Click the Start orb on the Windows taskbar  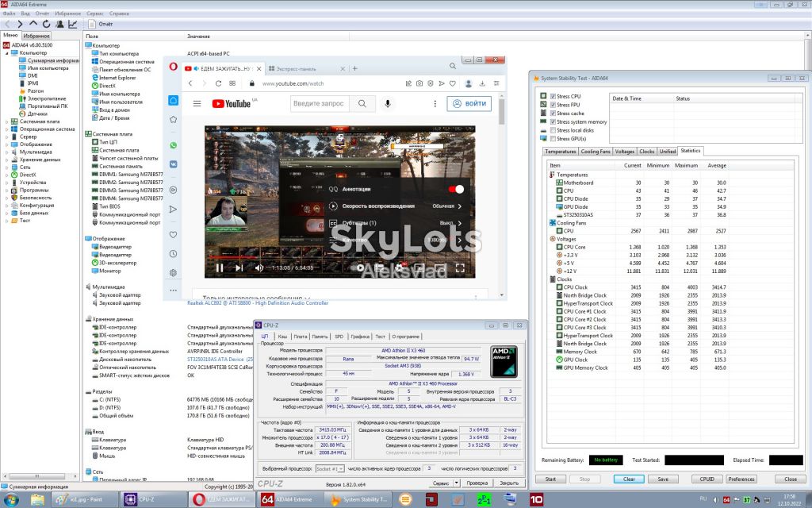pyautogui.click(x=11, y=500)
